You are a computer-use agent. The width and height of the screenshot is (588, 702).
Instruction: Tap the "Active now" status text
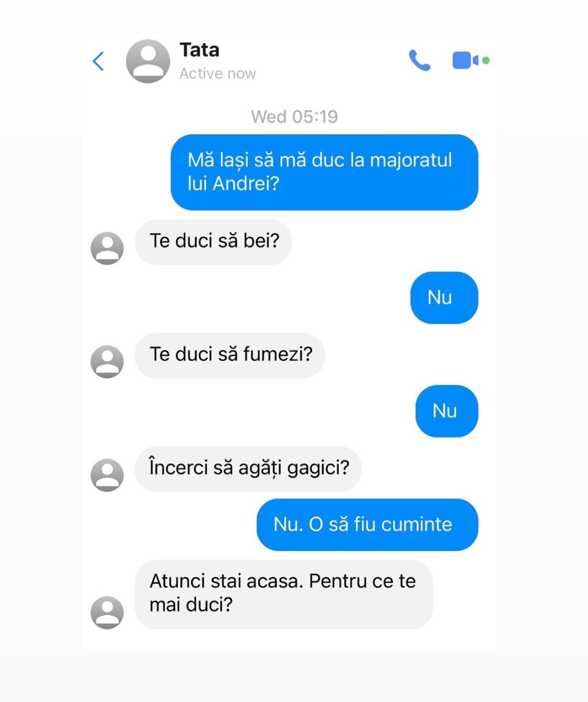tap(217, 73)
